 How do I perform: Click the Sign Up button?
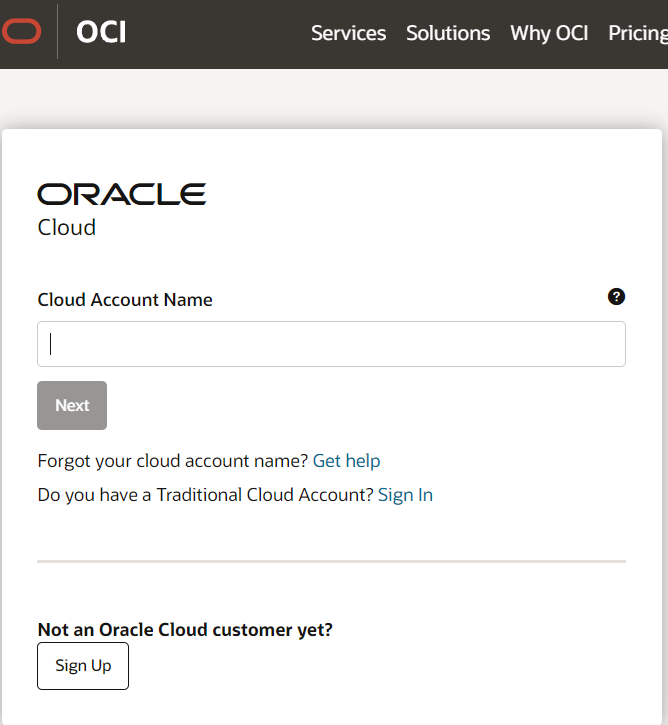pyautogui.click(x=83, y=666)
